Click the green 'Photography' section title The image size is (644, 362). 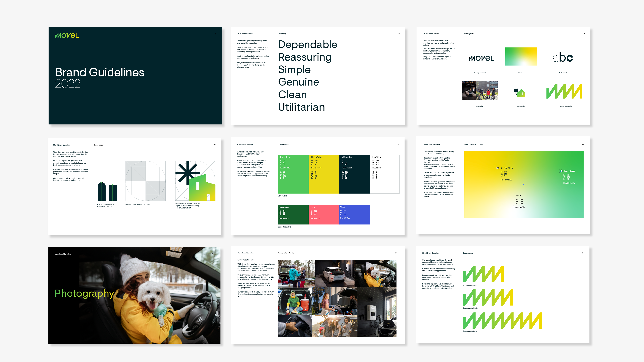coord(84,293)
